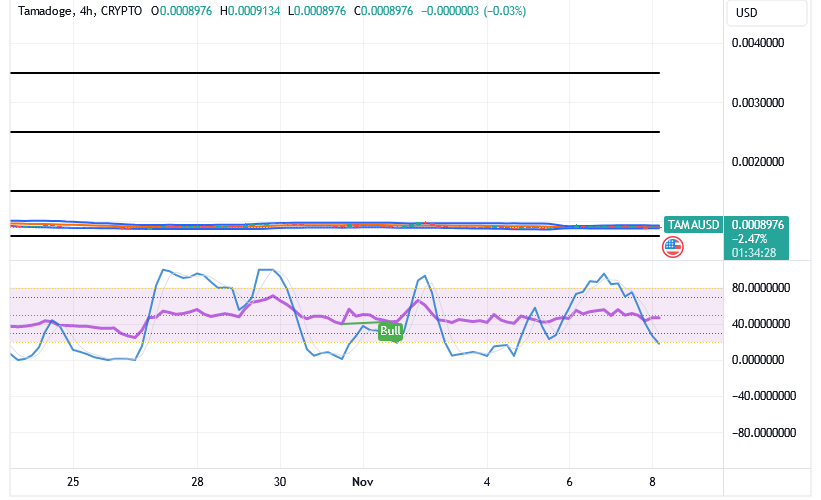Click the date label 6 on time axis
821x500 pixels.
click(569, 482)
